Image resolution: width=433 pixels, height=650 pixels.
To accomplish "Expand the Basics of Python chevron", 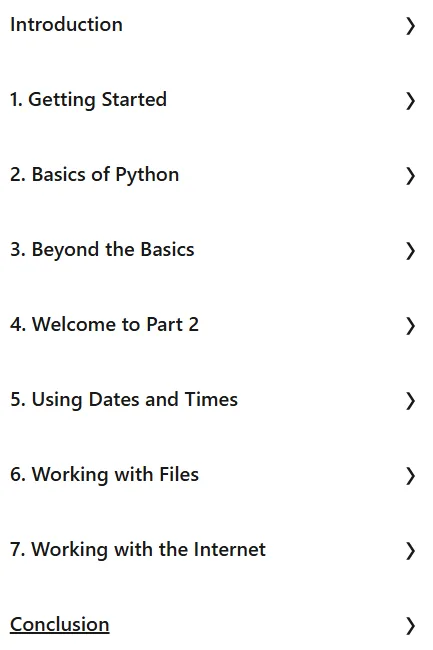I will (x=410, y=176).
